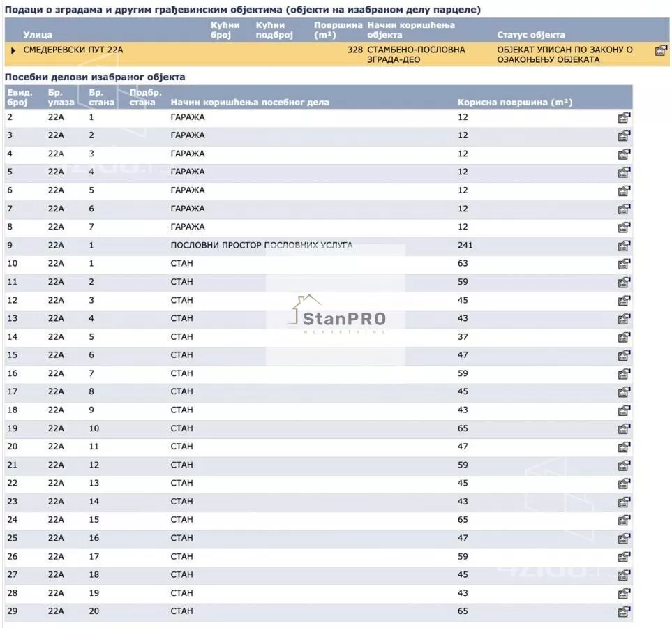View details icon for record 8 garage
This screenshot has width=672, height=628.
tap(624, 227)
